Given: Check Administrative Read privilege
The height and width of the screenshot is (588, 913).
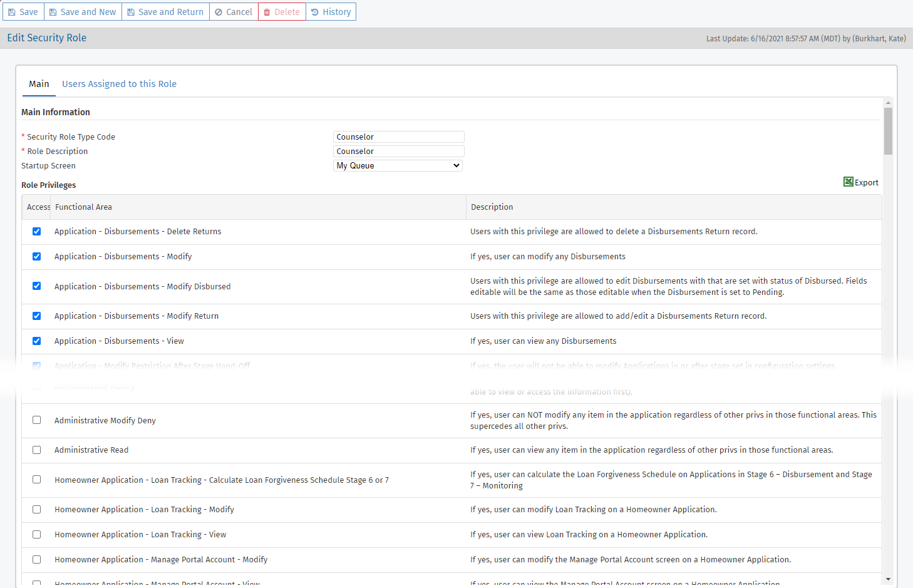Looking at the screenshot, I should pyautogui.click(x=36, y=450).
